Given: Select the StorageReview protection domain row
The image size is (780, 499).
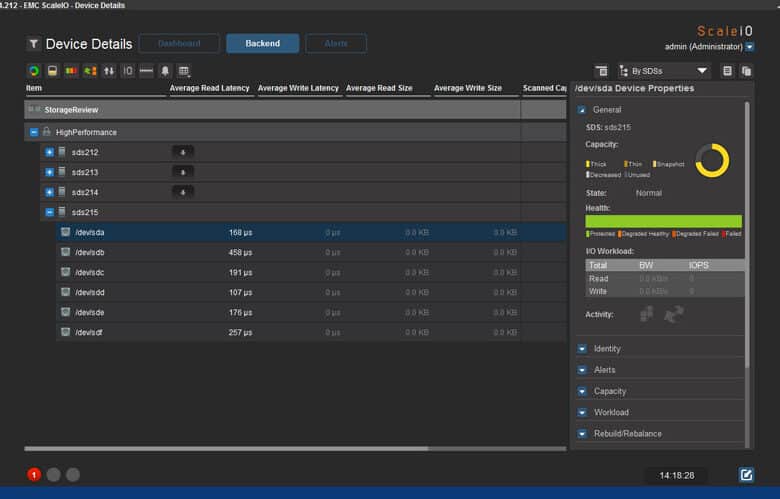Looking at the screenshot, I should click(295, 109).
